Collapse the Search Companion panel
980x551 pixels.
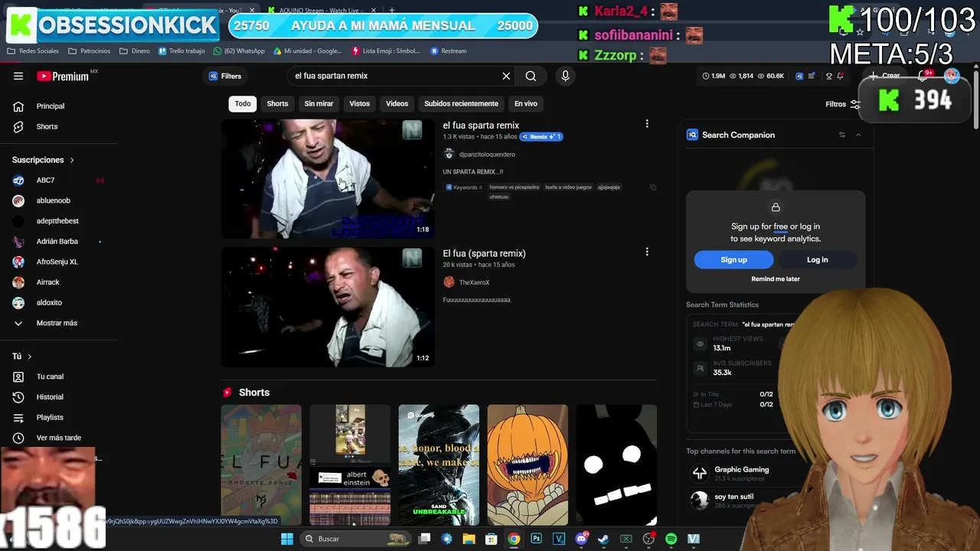tap(858, 135)
